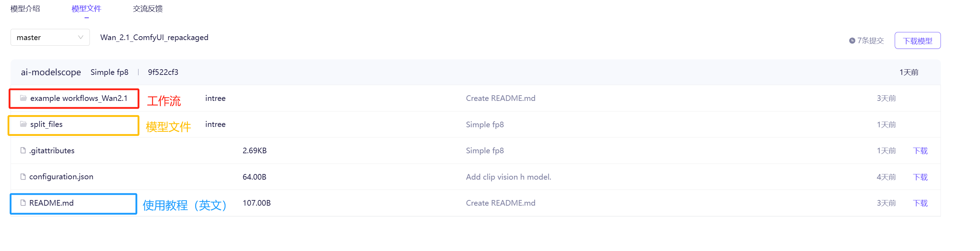This screenshot has width=980, height=251.
Task: Click the README.md file icon
Action: point(23,203)
